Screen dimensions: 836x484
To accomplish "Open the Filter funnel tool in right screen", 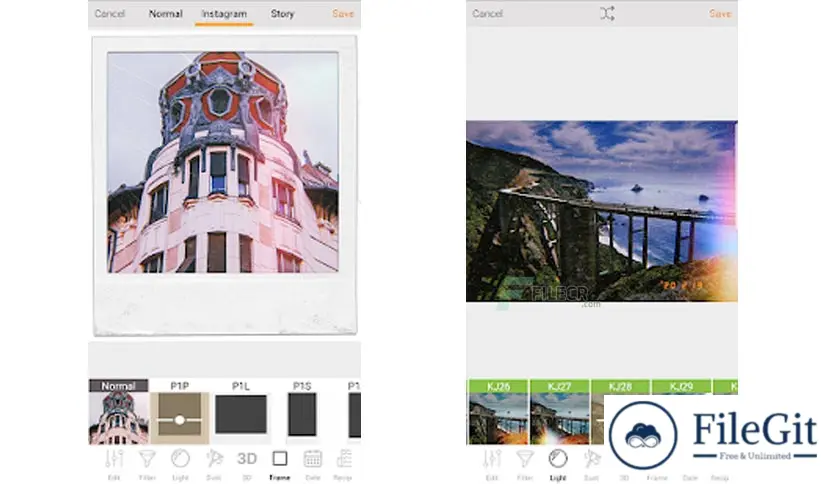I will tap(525, 464).
